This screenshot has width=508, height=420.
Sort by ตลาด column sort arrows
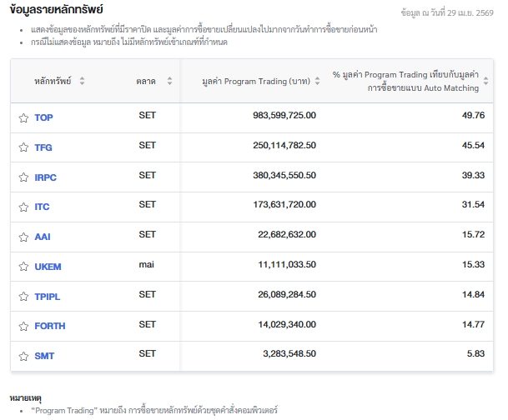coord(169,81)
